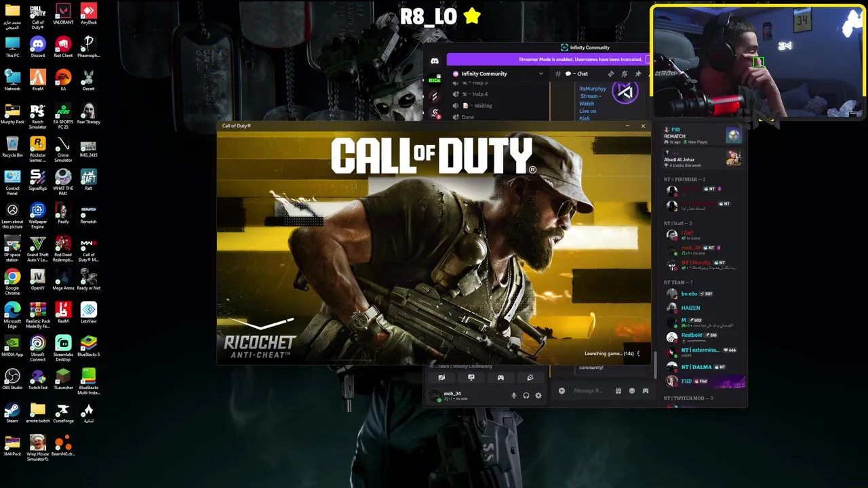The width and height of the screenshot is (868, 488).
Task: Select the EA app desktop icon
Action: [63, 81]
